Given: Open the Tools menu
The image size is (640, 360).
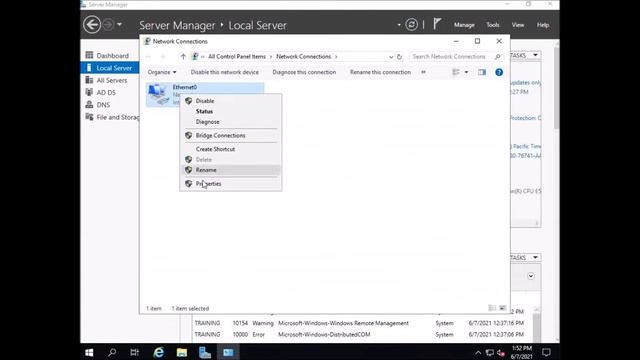Looking at the screenshot, I should tap(493, 25).
